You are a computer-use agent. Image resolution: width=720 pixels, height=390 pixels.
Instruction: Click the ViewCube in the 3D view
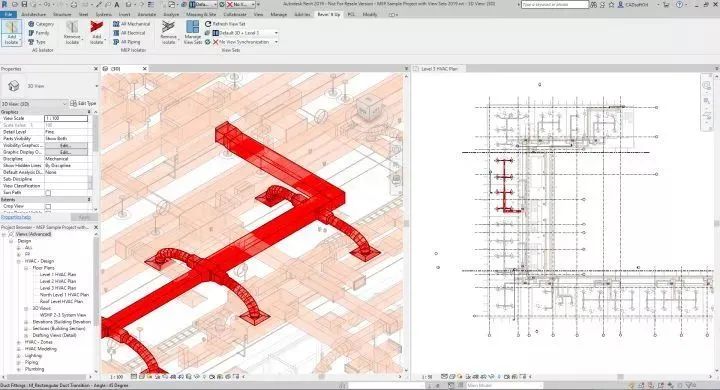369,108
